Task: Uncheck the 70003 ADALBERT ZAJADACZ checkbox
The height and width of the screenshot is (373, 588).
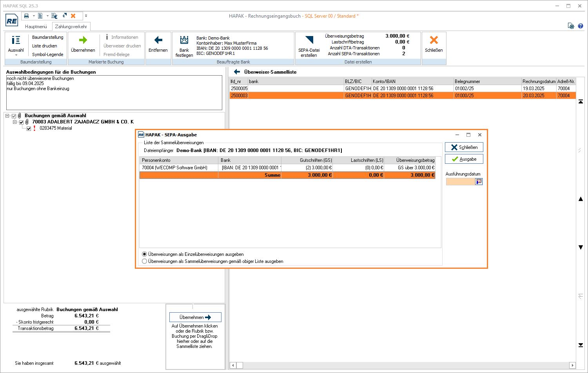Action: [x=21, y=122]
